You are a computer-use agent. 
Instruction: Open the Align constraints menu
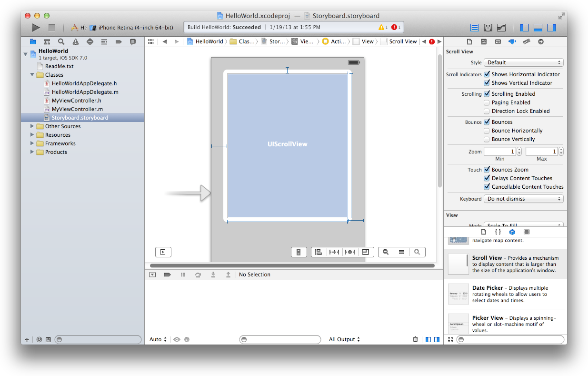coord(319,252)
